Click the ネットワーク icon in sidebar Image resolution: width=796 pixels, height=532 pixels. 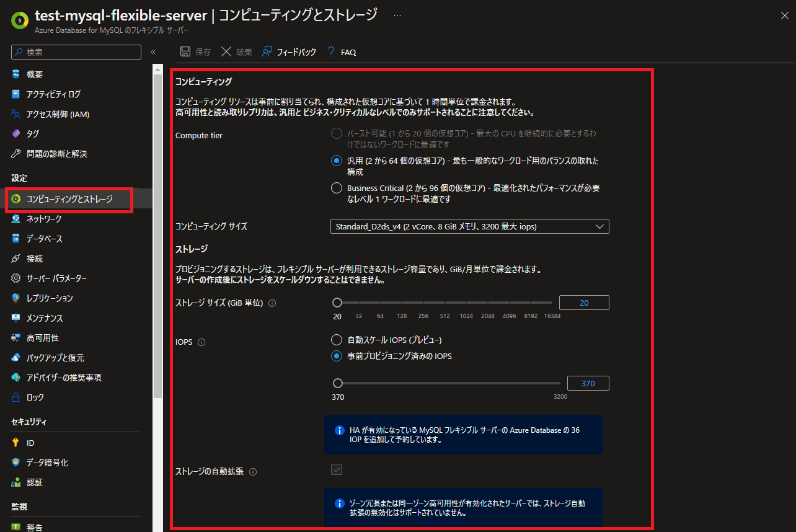16,219
